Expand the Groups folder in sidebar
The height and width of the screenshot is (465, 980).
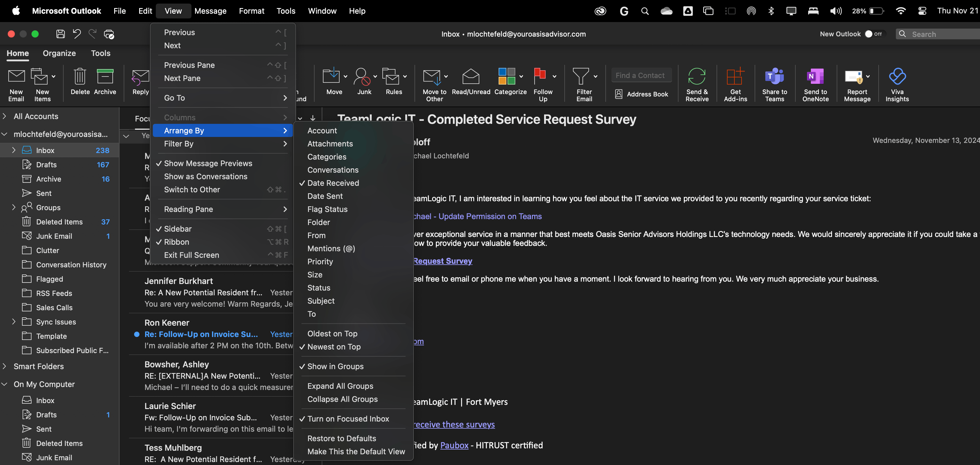(x=14, y=207)
